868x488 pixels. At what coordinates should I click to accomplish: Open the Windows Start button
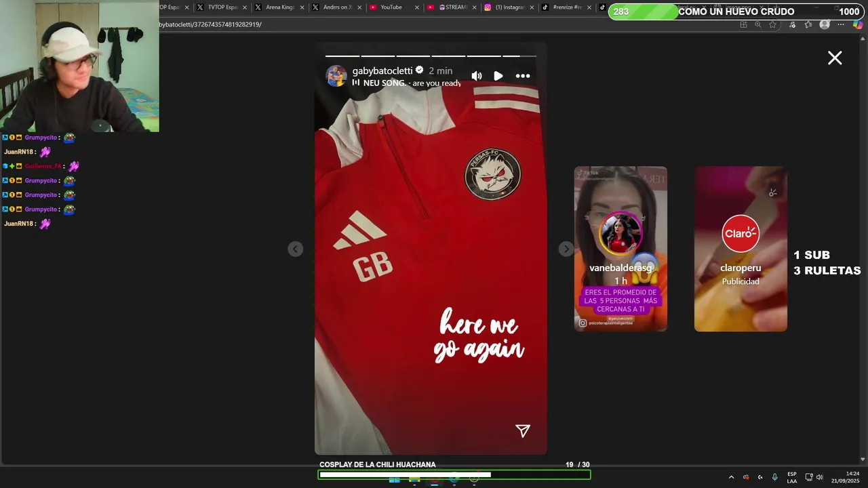394,480
